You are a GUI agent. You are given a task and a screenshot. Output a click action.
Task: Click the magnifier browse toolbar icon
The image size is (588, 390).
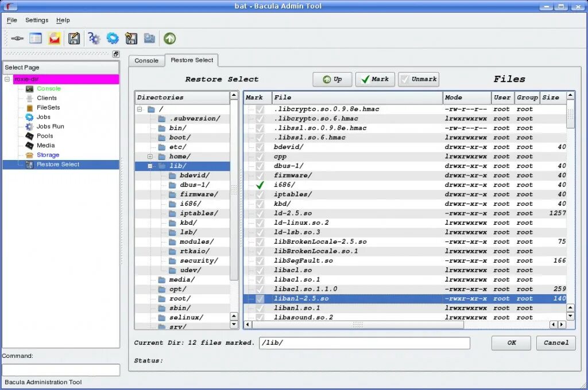point(150,38)
